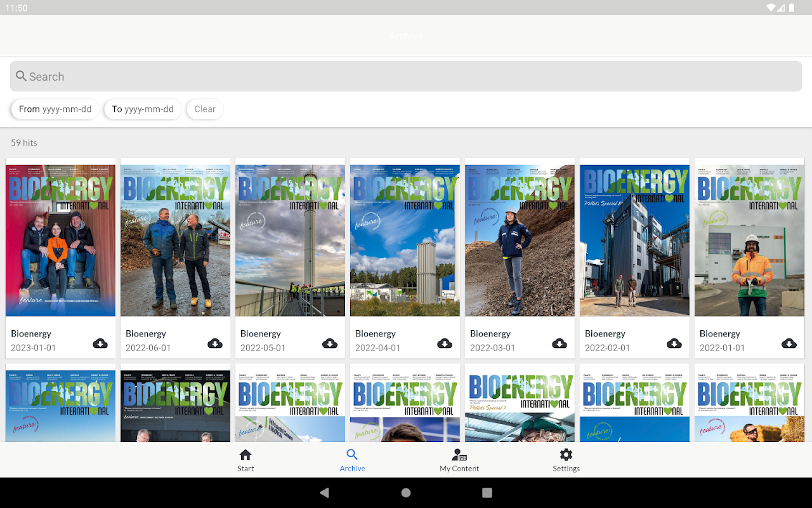
Task: Download the Bioenergy 2022-01-01 issue
Action: (x=789, y=344)
